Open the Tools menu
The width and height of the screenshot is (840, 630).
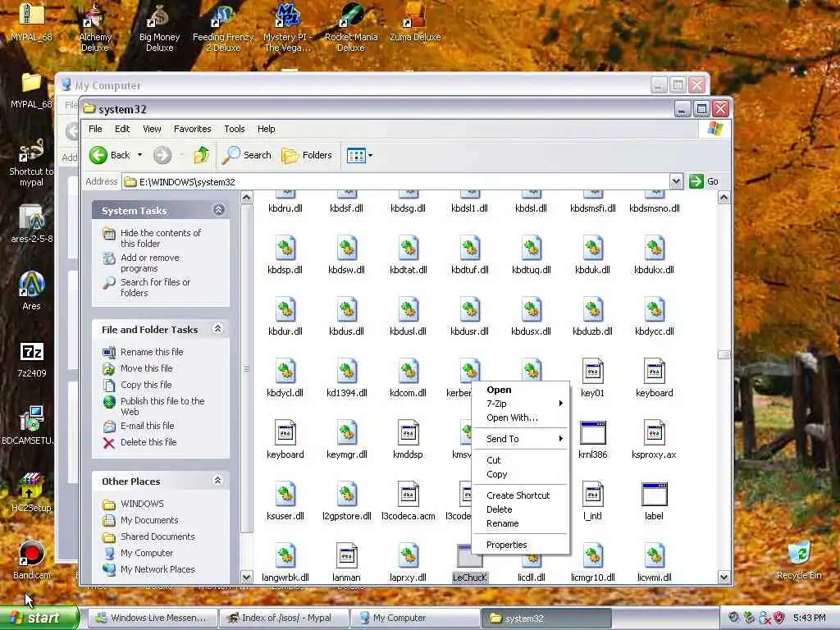(x=234, y=129)
